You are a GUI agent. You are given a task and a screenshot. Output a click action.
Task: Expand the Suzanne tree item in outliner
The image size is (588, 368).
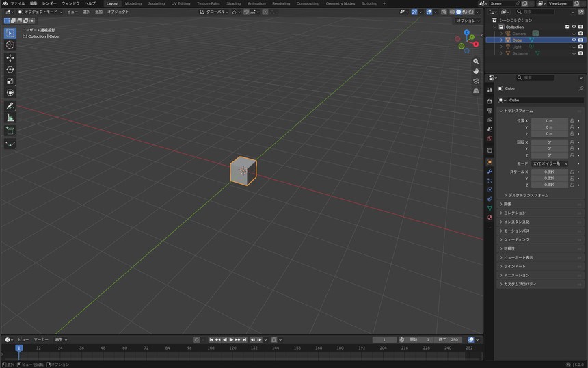pyautogui.click(x=501, y=53)
